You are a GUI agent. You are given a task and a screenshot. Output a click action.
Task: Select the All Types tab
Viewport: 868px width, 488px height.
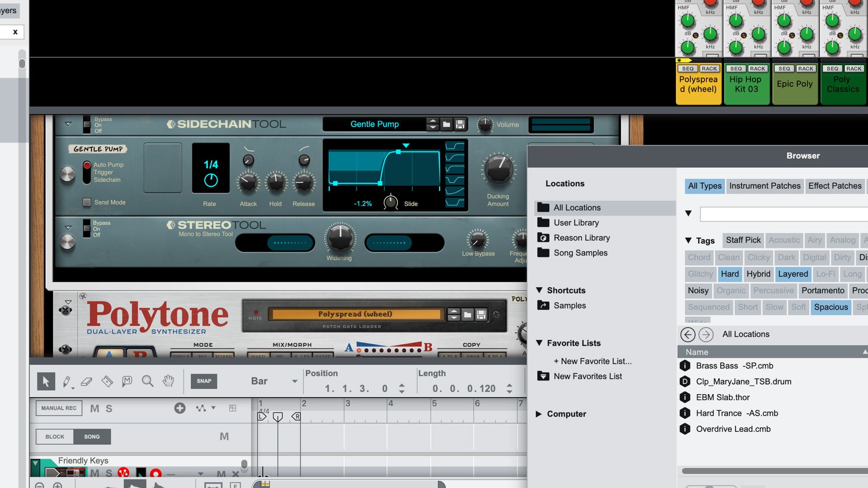[705, 186]
